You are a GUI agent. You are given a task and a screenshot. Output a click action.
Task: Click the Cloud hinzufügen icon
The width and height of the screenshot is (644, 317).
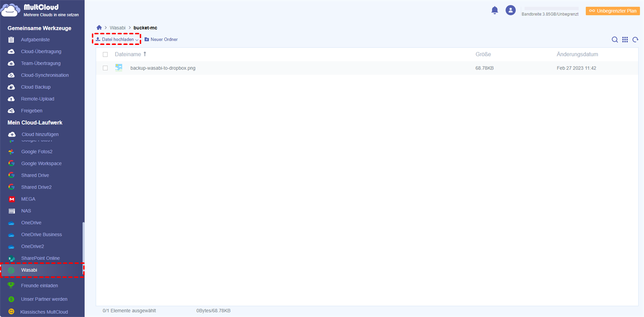[12, 134]
